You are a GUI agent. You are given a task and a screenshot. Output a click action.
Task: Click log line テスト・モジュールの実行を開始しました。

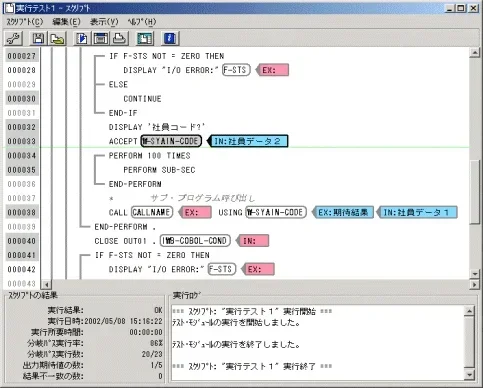pos(236,323)
